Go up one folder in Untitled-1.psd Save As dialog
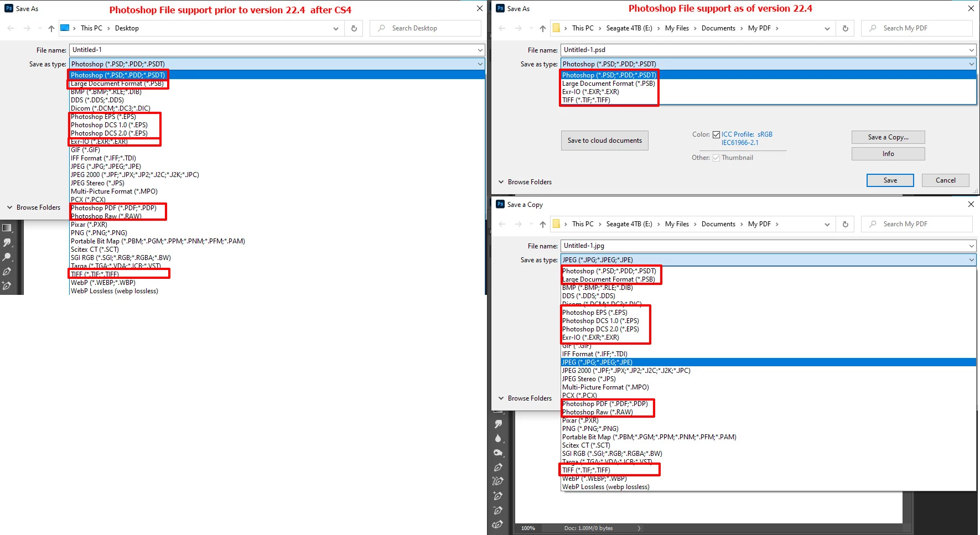Image resolution: width=980 pixels, height=535 pixels. (x=542, y=28)
